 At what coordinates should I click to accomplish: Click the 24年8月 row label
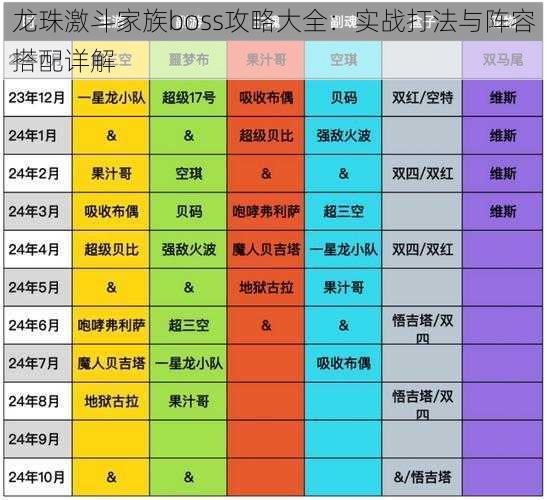33,401
